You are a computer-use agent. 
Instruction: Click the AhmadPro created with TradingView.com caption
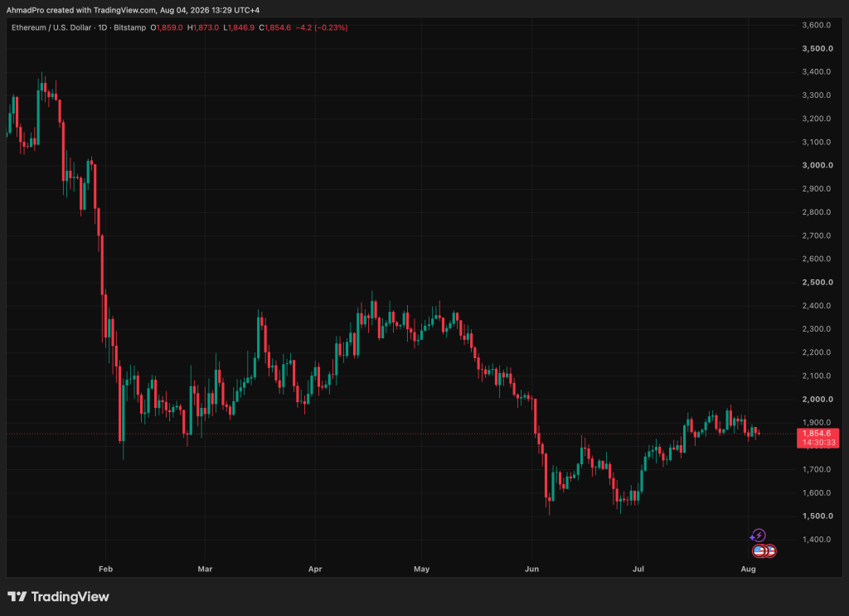tap(133, 10)
